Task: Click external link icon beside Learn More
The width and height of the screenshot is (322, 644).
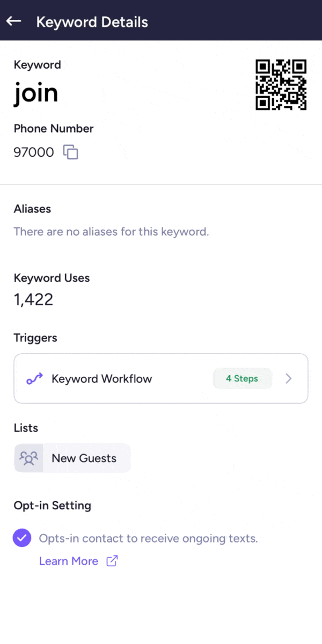Action: (112, 561)
